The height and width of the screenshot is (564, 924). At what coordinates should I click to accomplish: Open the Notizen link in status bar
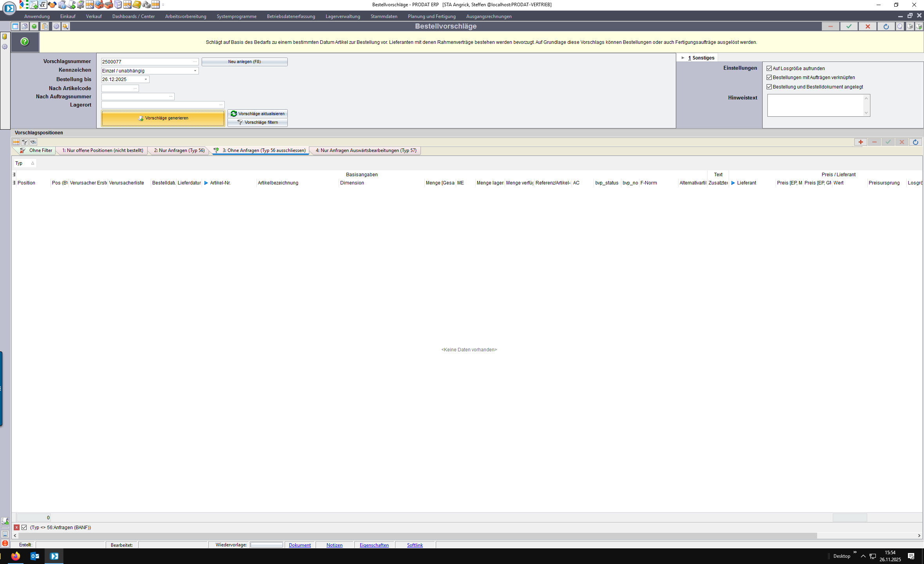(x=334, y=545)
